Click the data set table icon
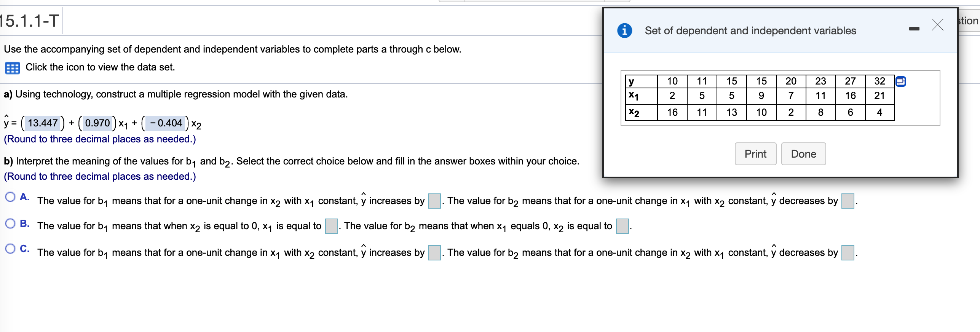This screenshot has height=332, width=980. pos(12,67)
